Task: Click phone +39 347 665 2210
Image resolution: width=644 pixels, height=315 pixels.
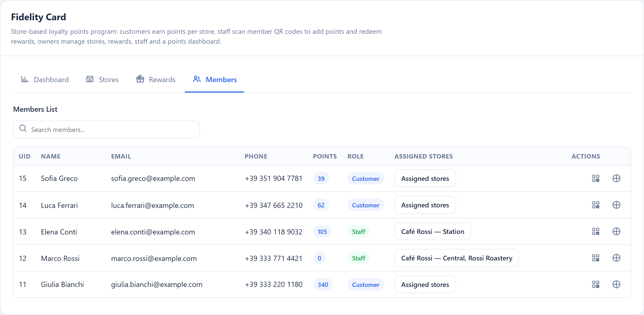Action: tap(274, 205)
